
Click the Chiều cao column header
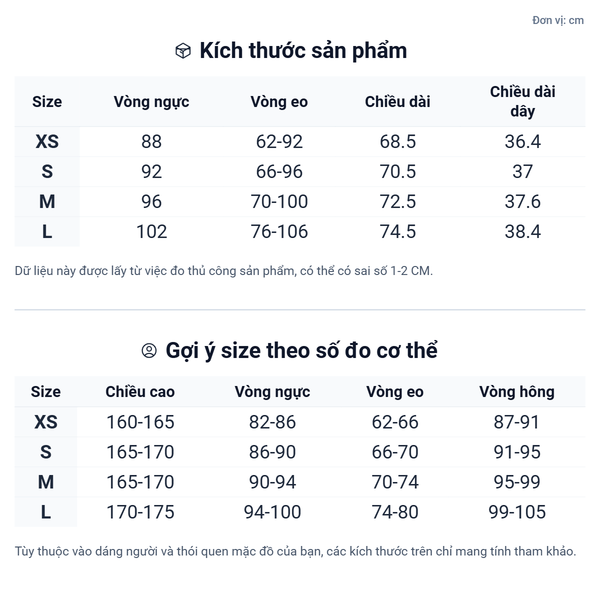[x=140, y=392]
